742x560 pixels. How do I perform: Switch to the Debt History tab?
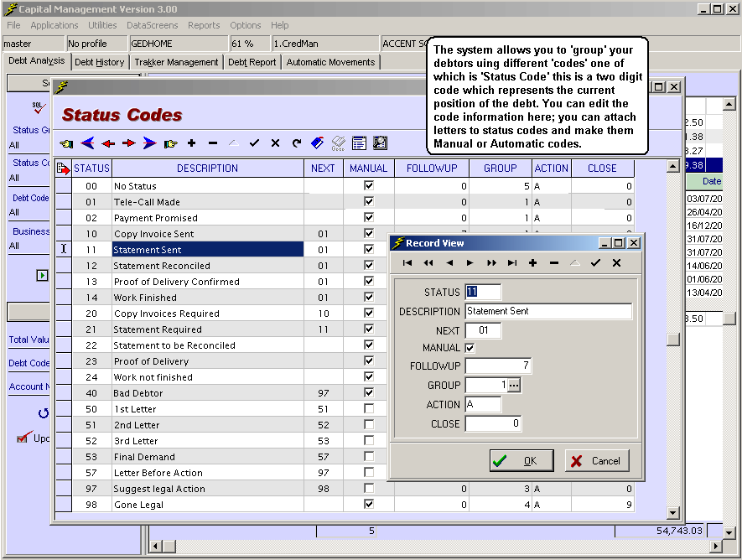pos(100,62)
